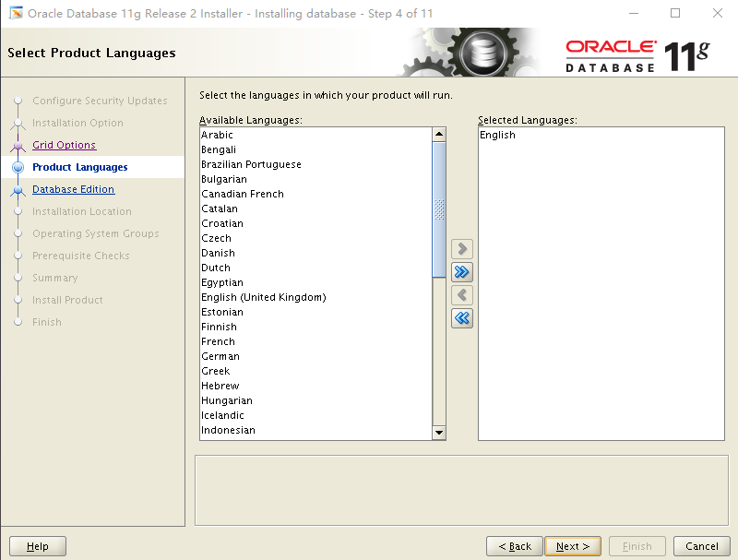Open the Database Edition step link
The height and width of the screenshot is (560, 738).
point(73,189)
